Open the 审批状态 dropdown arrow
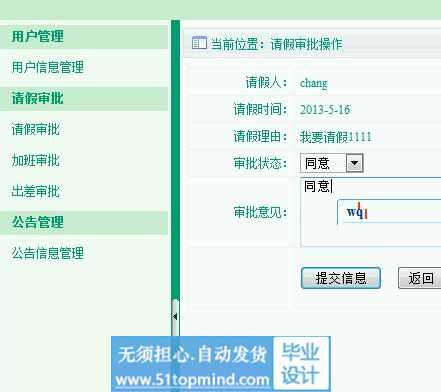This screenshot has height=392, width=441. [354, 163]
